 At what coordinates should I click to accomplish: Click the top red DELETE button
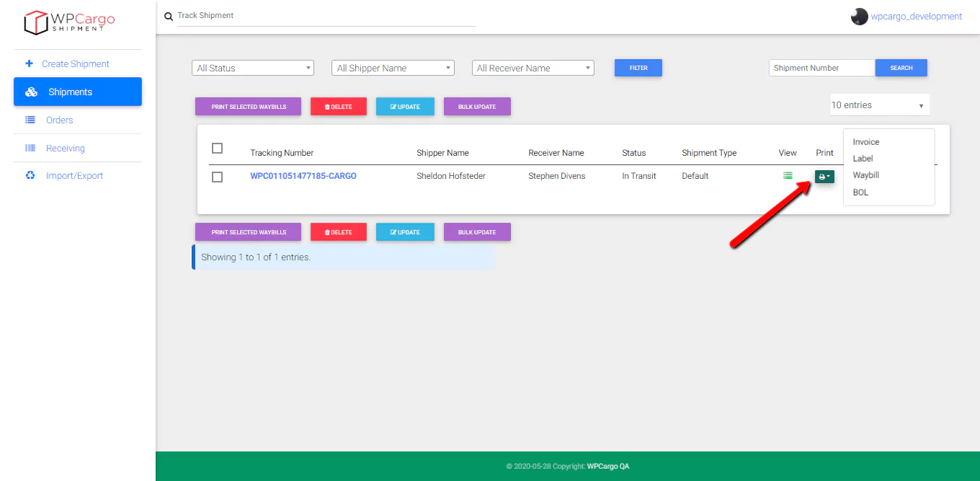(339, 107)
